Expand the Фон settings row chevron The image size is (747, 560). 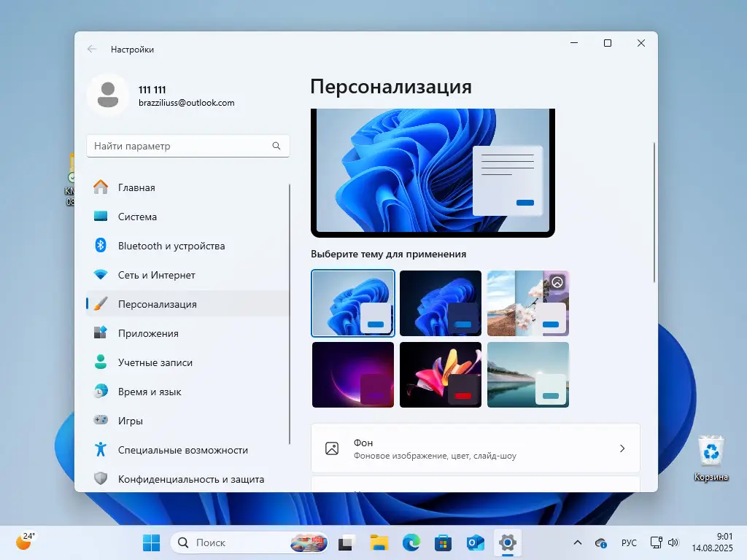(622, 448)
